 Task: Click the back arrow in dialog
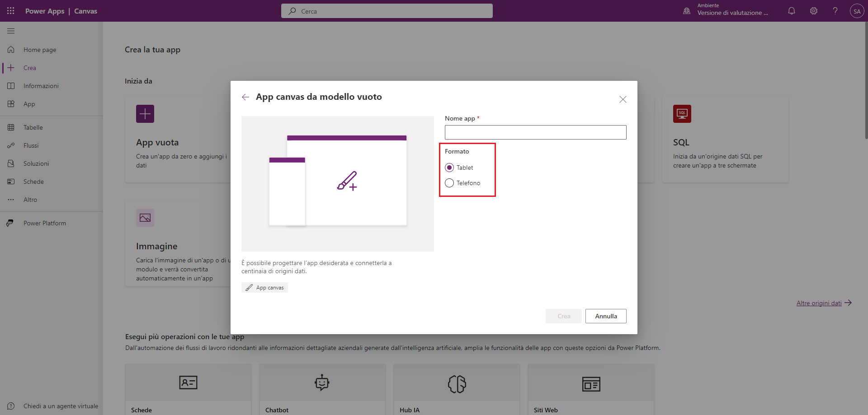pos(245,97)
